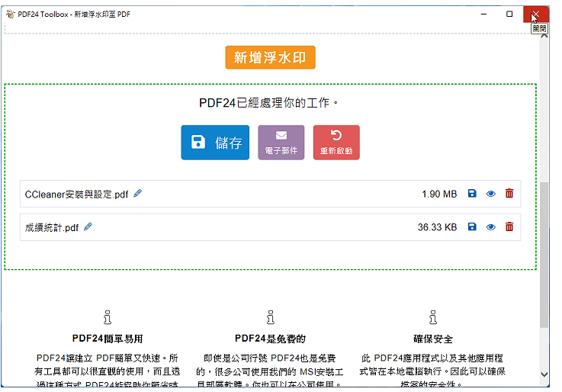This screenshot has height=392, width=562.
Task: Preview 成績統計.pdf with eye icon
Action: coord(490,227)
